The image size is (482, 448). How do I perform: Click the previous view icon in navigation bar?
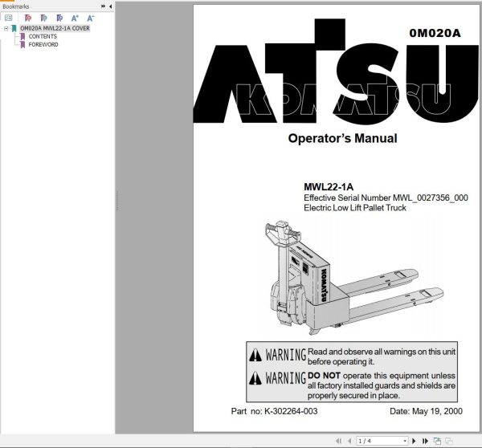[437, 441]
